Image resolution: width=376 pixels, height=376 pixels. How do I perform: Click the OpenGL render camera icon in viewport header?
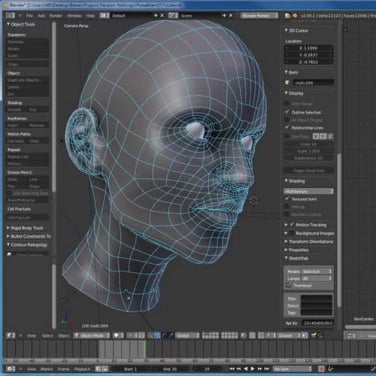(314, 335)
